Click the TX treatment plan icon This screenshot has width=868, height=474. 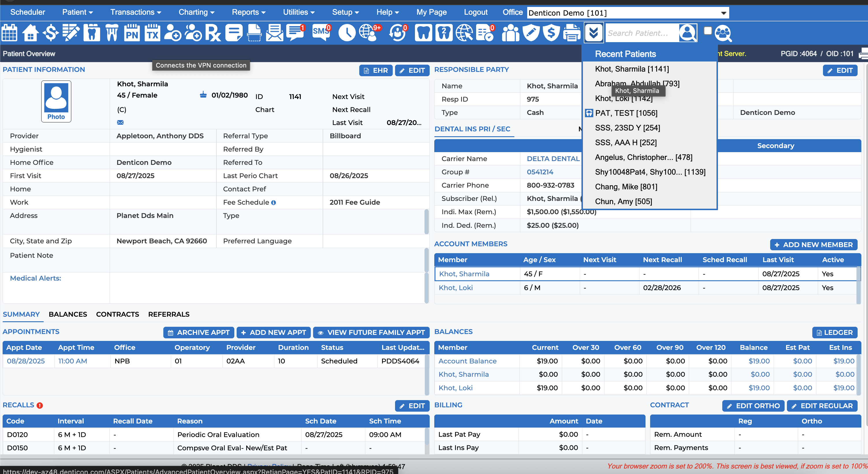tap(153, 33)
